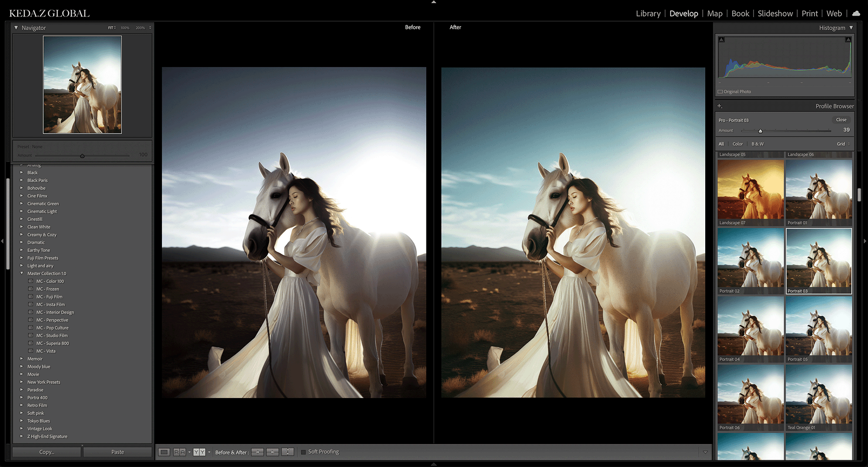The height and width of the screenshot is (467, 868).
Task: Click the plus icon beside Profile Browser
Action: (x=720, y=106)
